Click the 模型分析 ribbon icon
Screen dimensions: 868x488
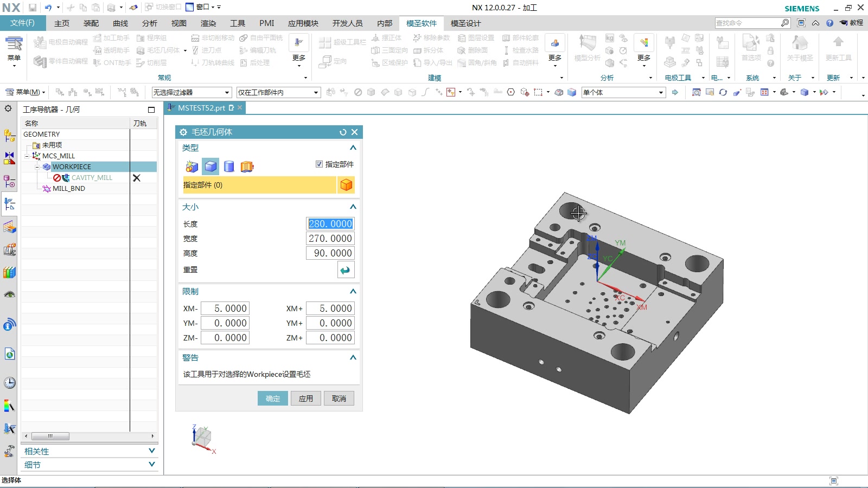[x=588, y=48]
